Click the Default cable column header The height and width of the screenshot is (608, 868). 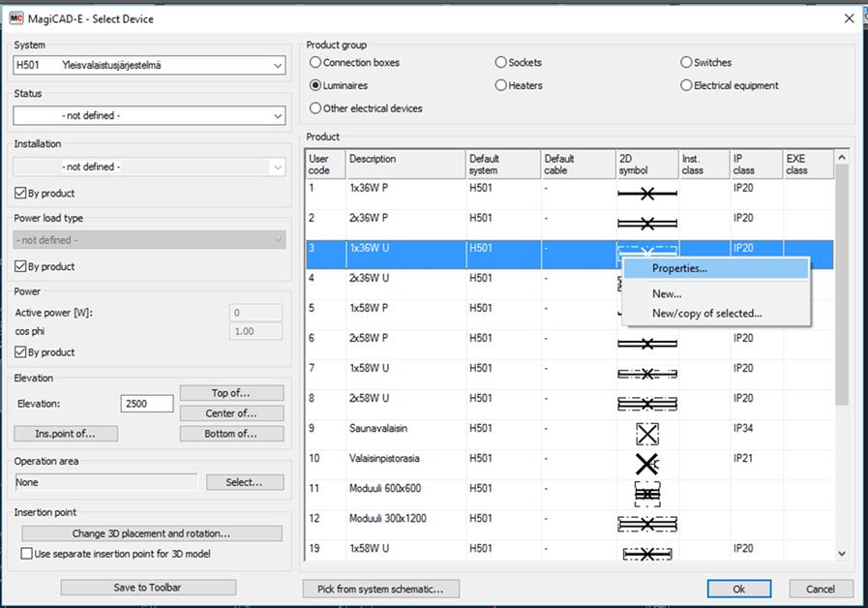click(579, 164)
